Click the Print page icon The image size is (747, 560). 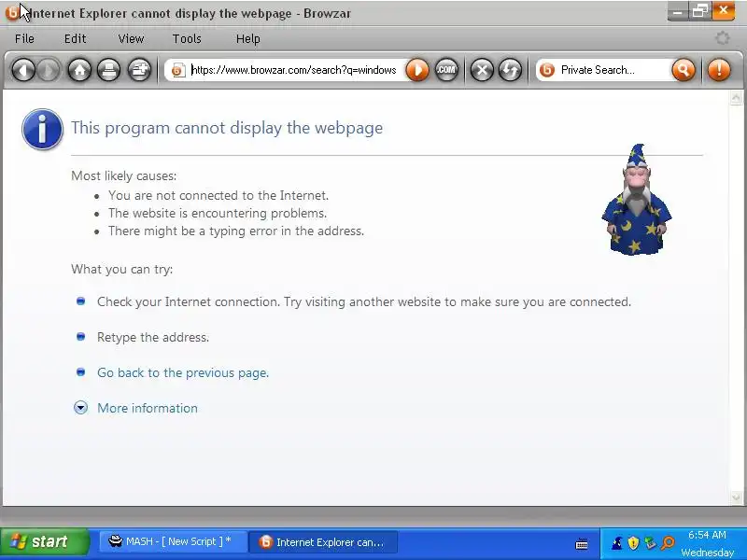pos(109,71)
